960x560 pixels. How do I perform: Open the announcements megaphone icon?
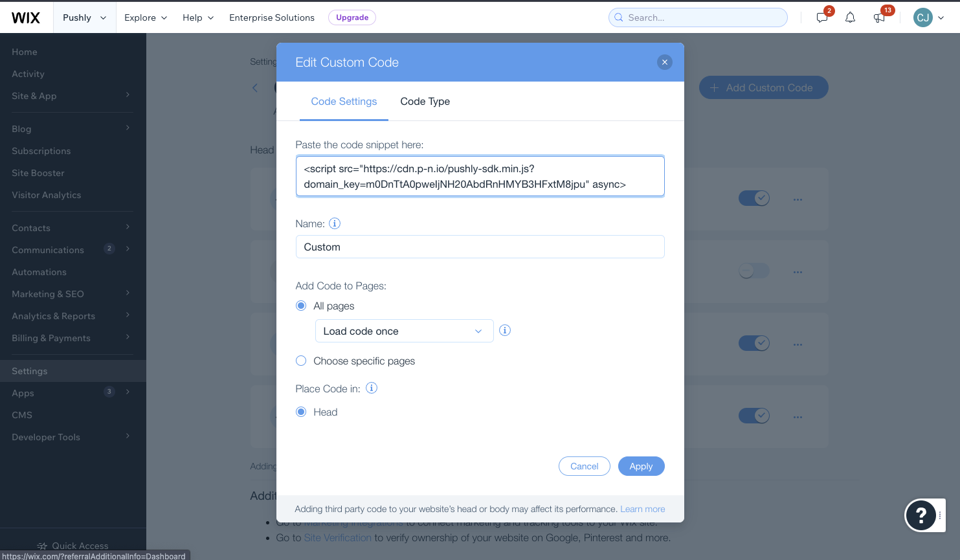(879, 17)
